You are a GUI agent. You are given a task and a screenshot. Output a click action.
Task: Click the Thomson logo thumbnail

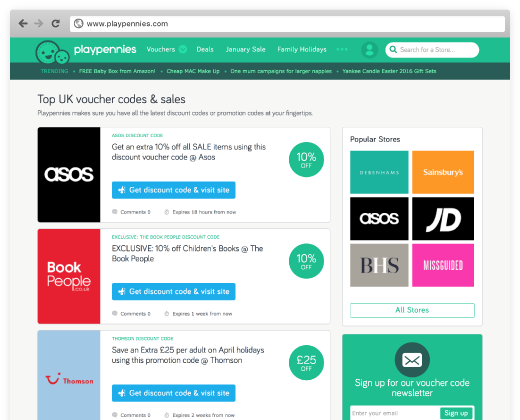point(69,375)
